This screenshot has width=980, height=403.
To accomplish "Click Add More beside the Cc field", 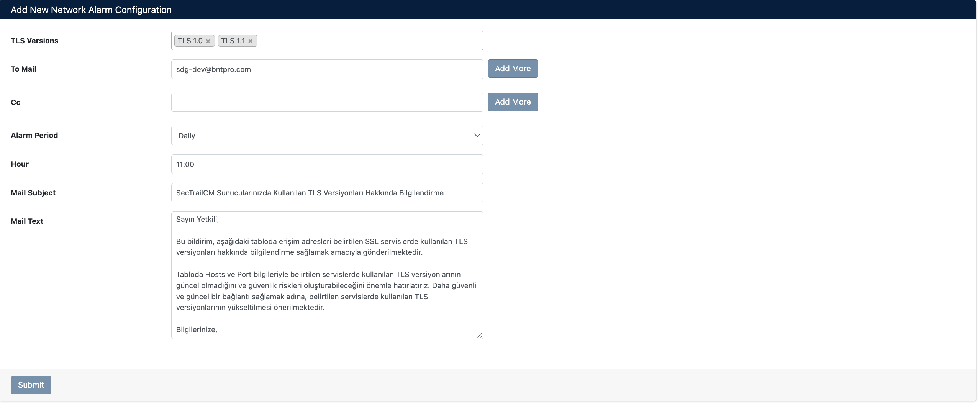I will (513, 102).
